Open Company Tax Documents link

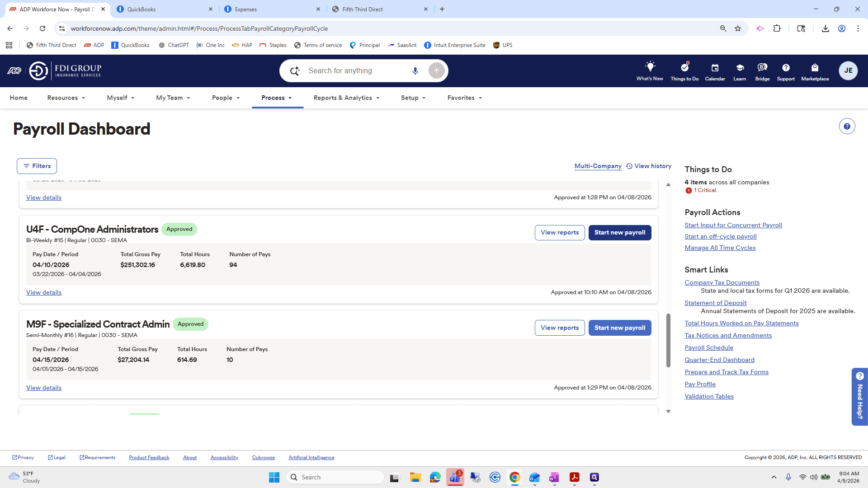click(722, 282)
